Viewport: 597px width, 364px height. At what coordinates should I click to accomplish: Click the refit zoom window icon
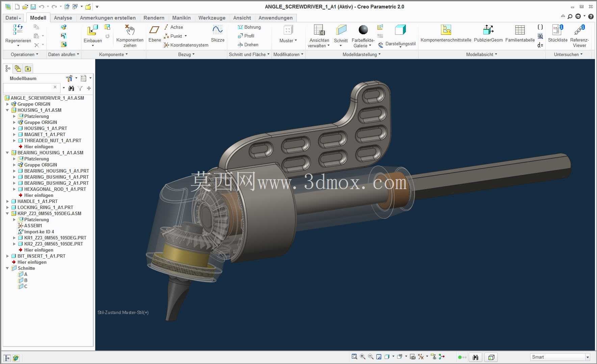[354, 357]
